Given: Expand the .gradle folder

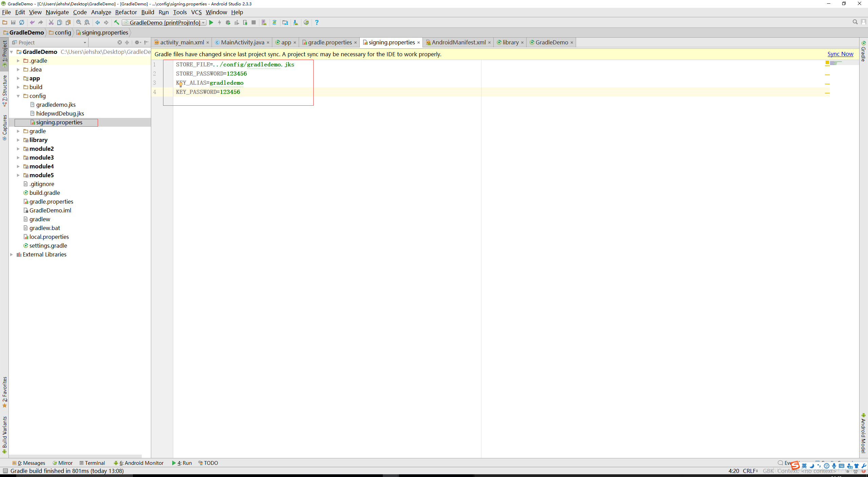Looking at the screenshot, I should coord(18,61).
